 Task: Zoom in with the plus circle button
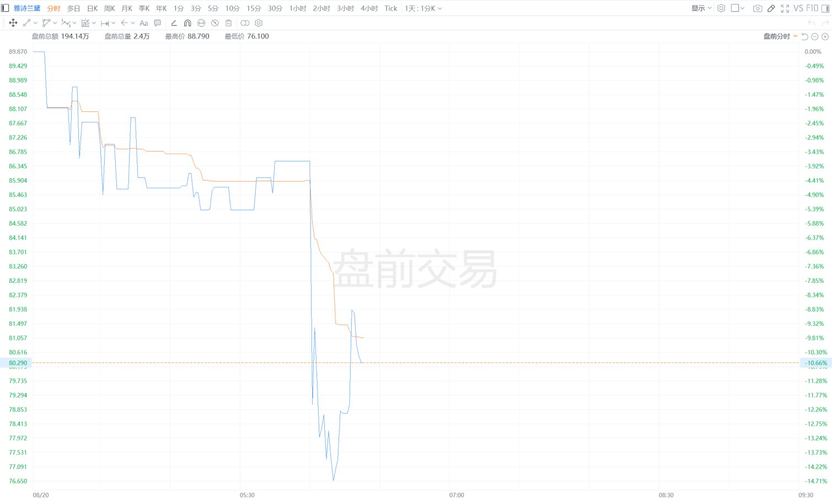(825, 36)
